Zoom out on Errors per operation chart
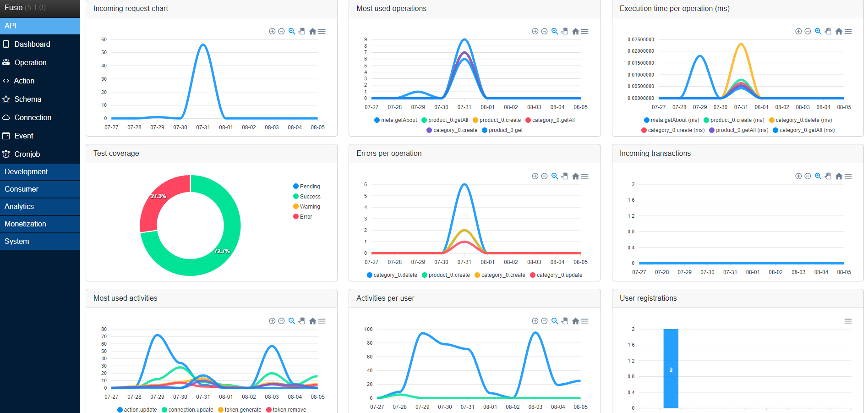 (x=544, y=176)
